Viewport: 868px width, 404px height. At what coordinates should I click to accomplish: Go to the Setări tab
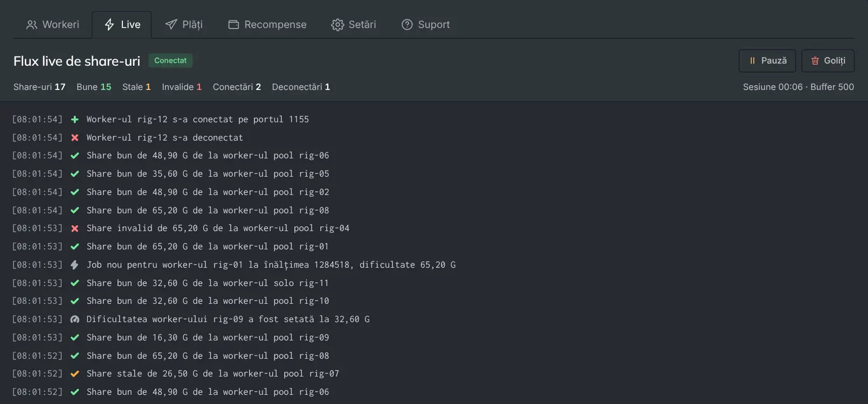click(x=354, y=25)
